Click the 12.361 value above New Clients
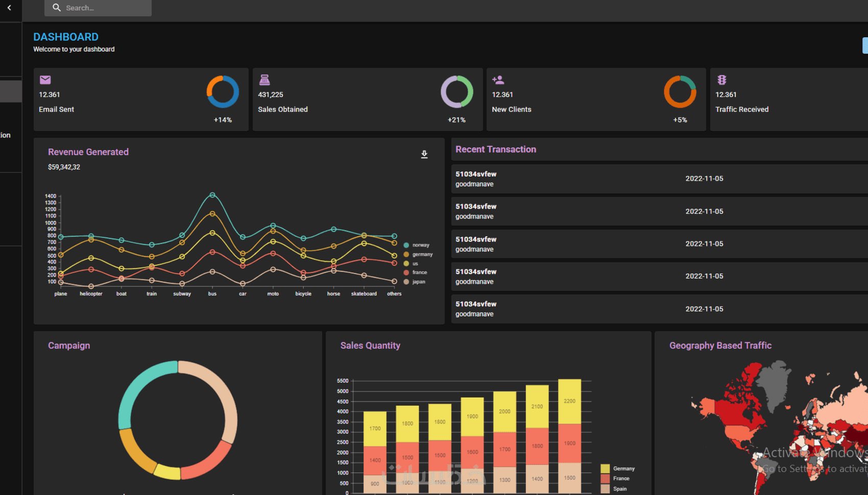 coord(502,94)
